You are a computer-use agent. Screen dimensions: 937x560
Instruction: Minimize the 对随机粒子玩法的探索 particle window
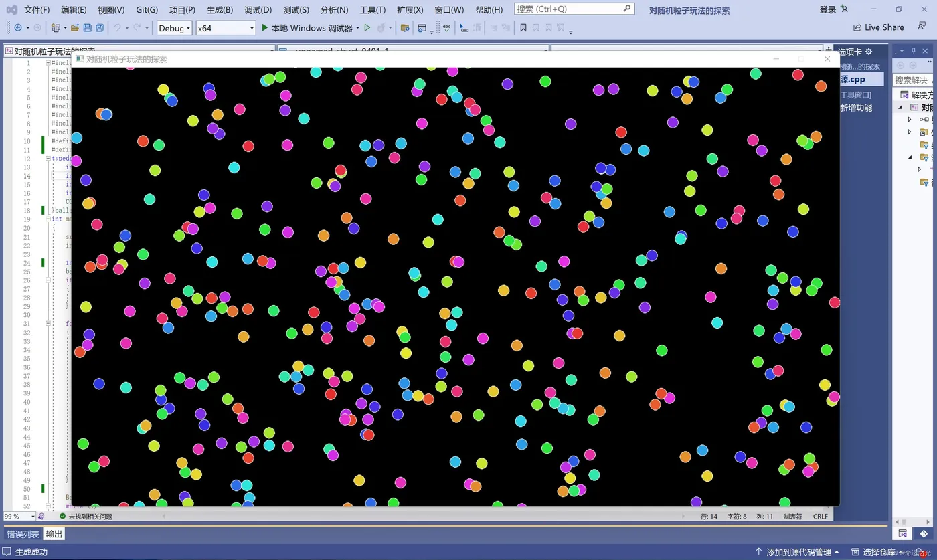click(x=776, y=59)
